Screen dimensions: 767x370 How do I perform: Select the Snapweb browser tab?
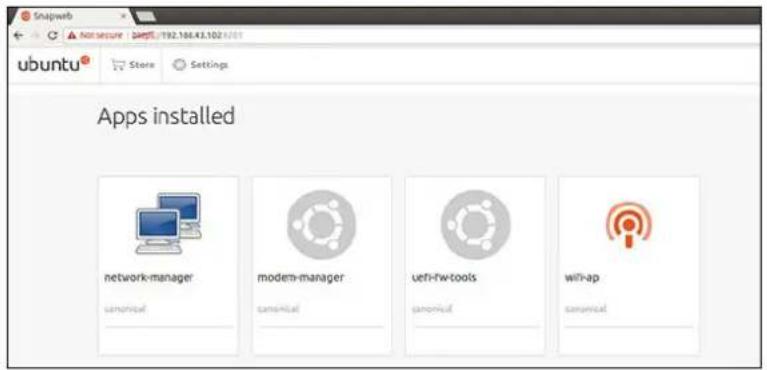coord(73,16)
